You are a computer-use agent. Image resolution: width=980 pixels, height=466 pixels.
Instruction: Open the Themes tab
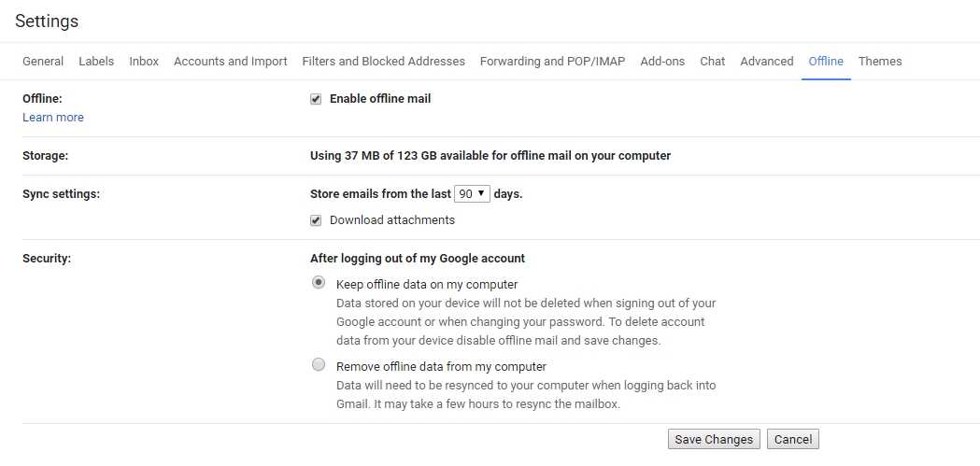[880, 62]
